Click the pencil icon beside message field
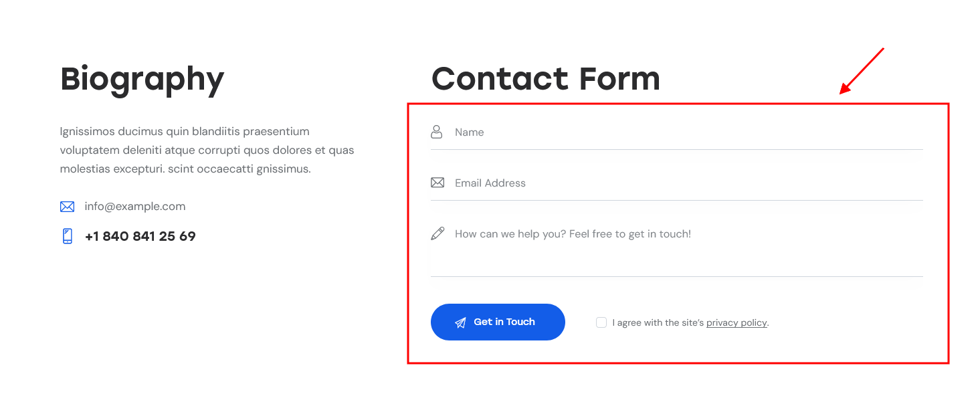This screenshot has width=980, height=400. point(437,233)
